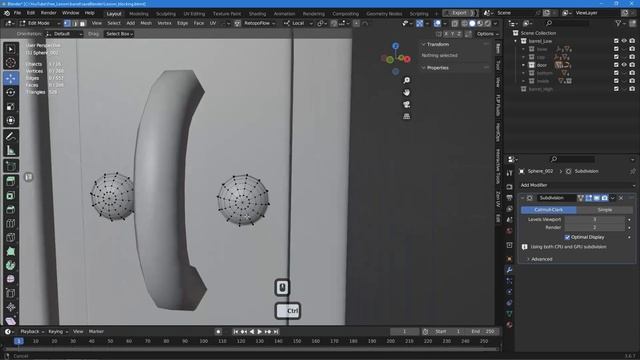Open the Edit Mode dropdown

click(39, 23)
